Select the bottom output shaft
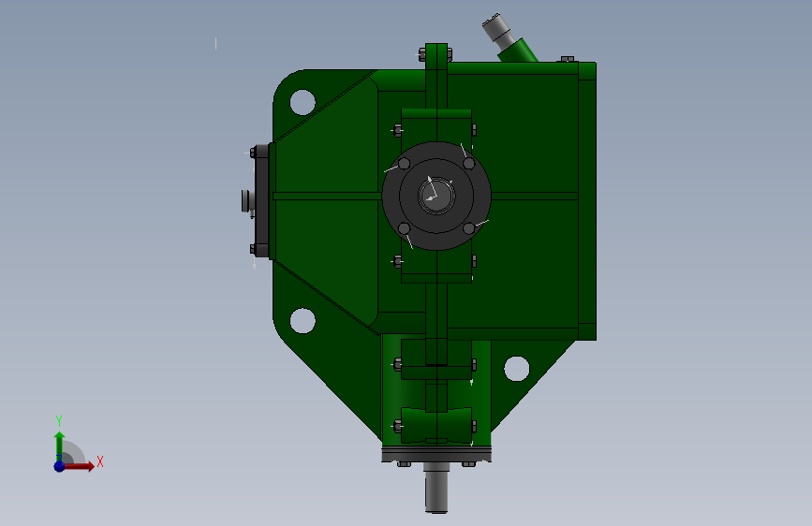The width and height of the screenshot is (812, 526). [x=436, y=488]
